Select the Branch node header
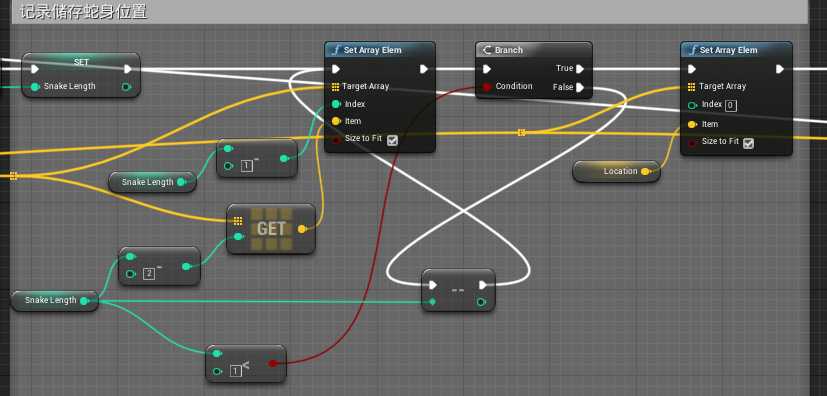827x396 pixels. click(x=533, y=50)
